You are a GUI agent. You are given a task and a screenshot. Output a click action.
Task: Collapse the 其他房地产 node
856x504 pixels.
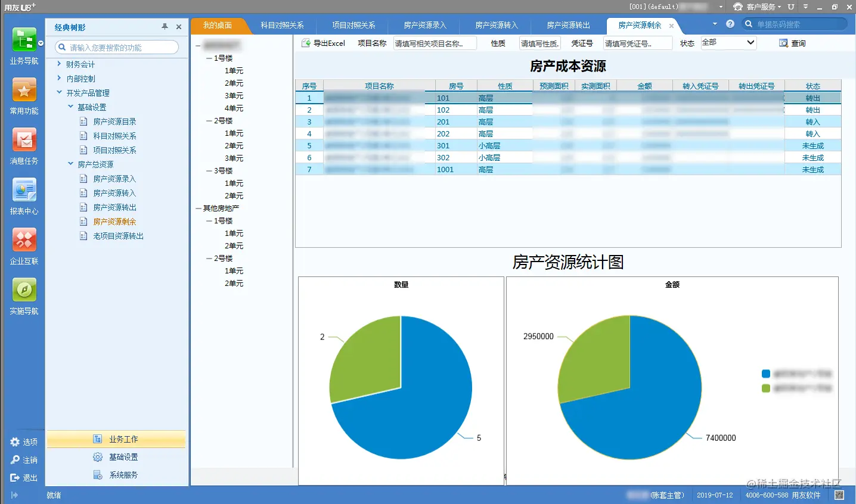pyautogui.click(x=199, y=209)
